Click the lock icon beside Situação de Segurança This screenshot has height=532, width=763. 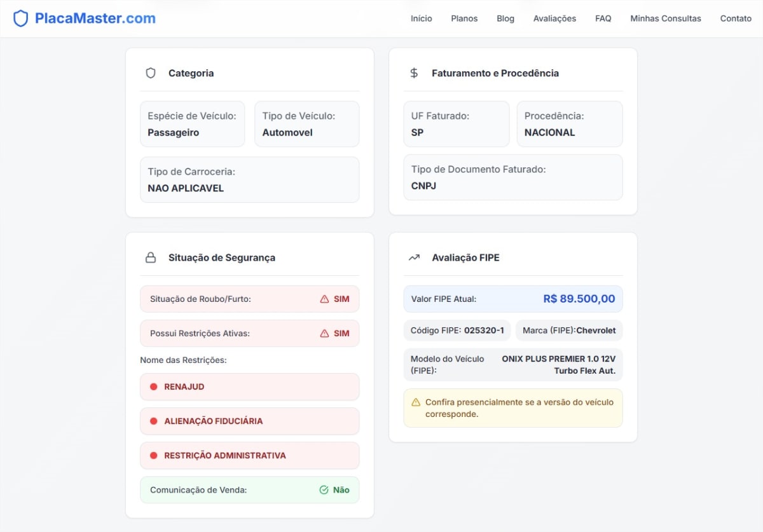point(151,257)
